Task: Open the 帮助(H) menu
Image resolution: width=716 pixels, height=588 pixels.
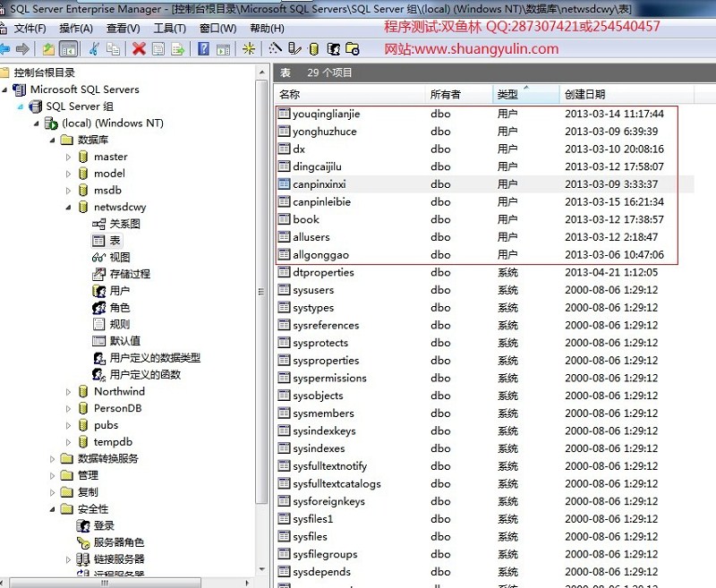Action: (267, 29)
